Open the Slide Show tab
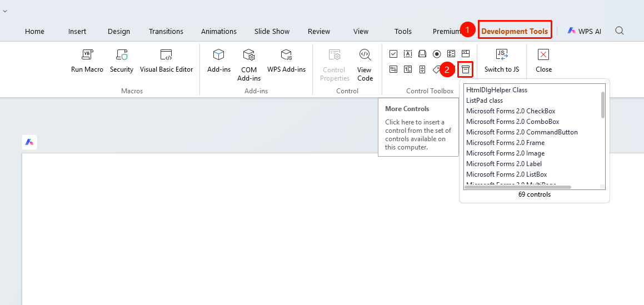Image resolution: width=644 pixels, height=305 pixels. pyautogui.click(x=272, y=31)
